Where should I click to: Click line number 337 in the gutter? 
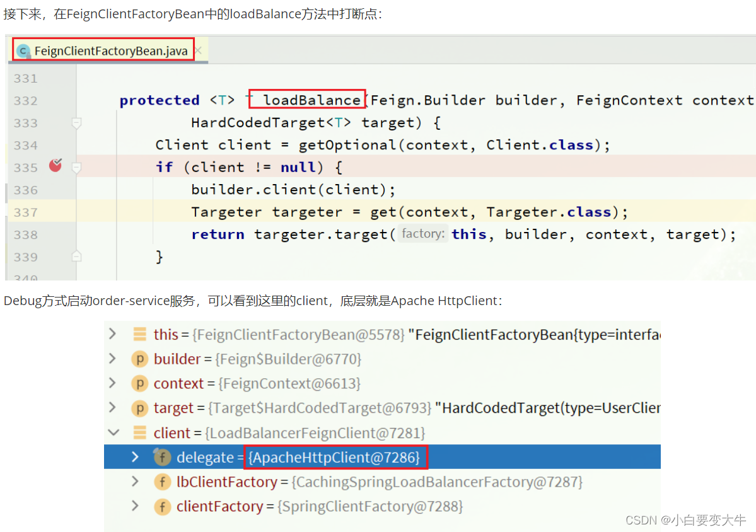coord(26,212)
